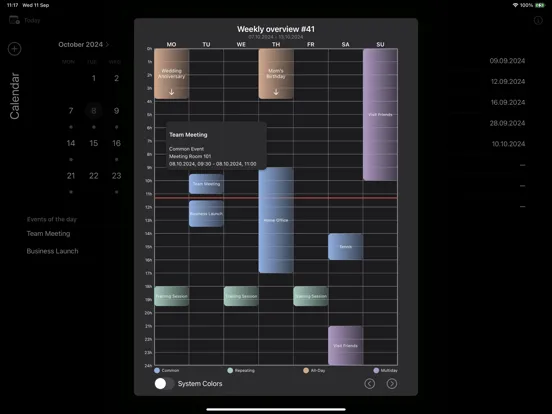Viewport: 552px width, 414px height.
Task: Select the Team Meeting block on Tuesday
Action: coord(206,183)
